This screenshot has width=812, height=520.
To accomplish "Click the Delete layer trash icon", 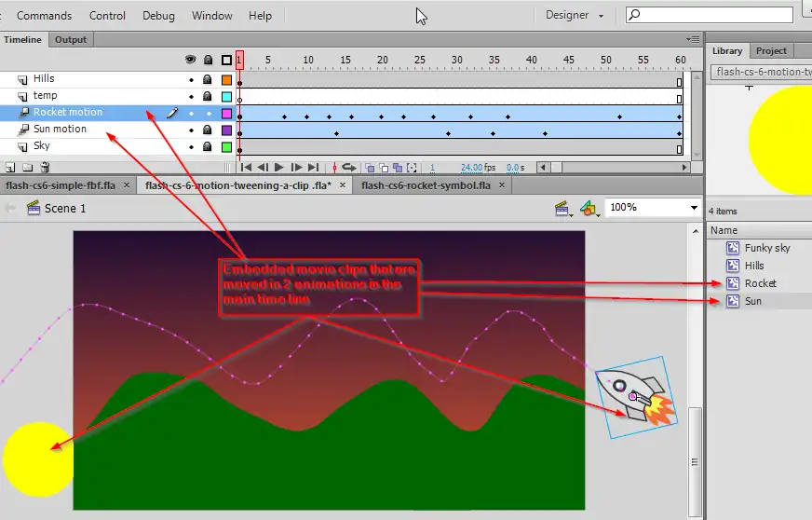I will tap(45, 168).
